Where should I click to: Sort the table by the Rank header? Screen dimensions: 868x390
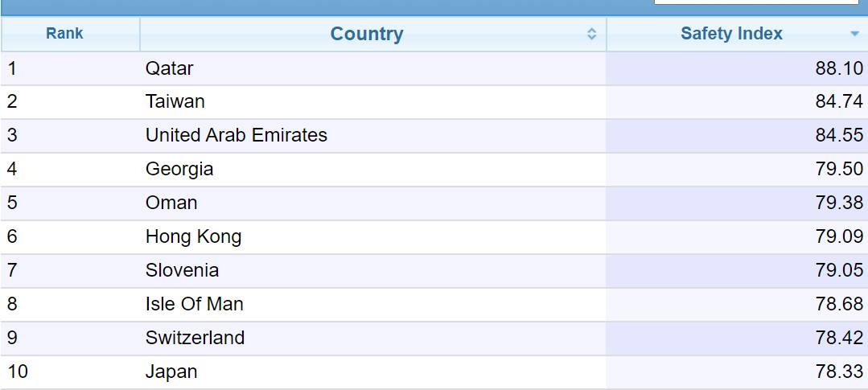[64, 34]
